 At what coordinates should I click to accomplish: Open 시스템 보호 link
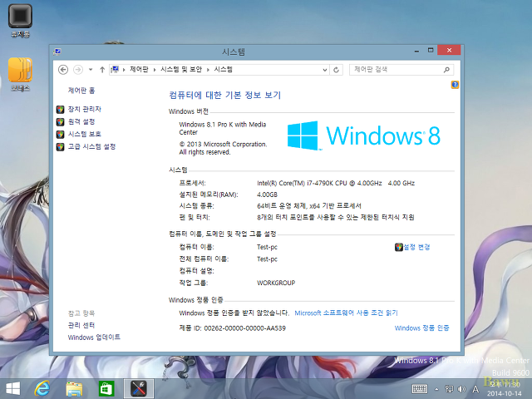click(x=85, y=134)
